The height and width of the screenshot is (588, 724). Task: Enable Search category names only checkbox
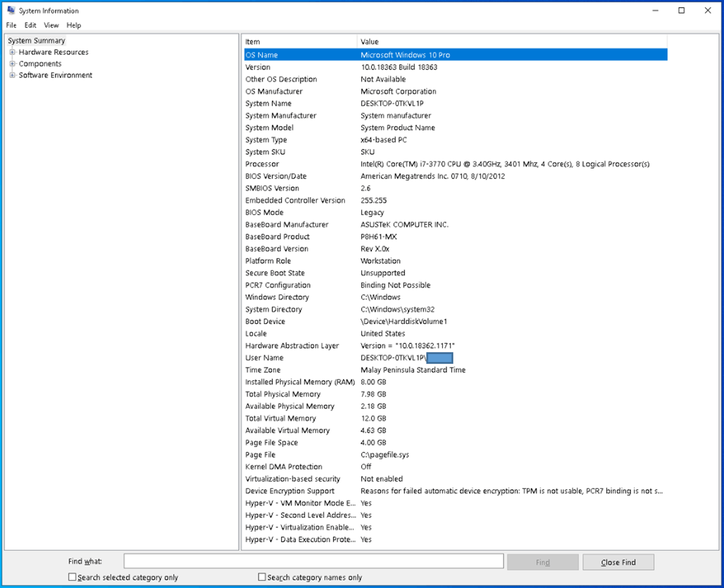262,577
